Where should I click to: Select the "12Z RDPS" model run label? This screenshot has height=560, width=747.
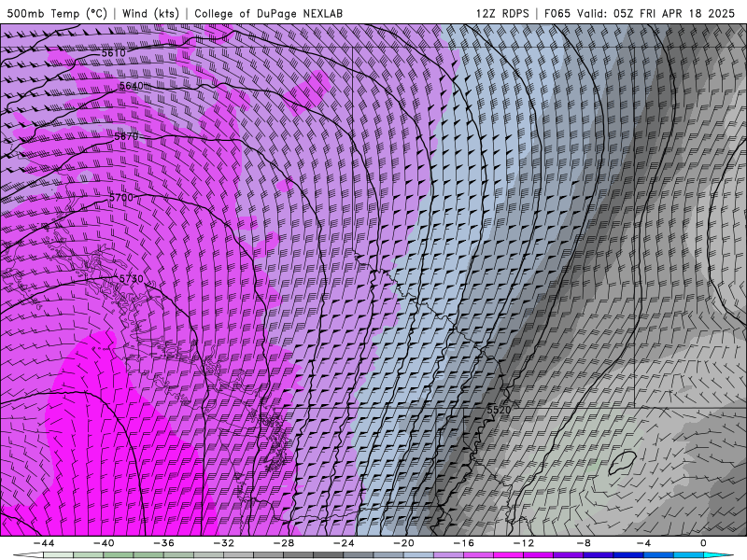click(502, 13)
